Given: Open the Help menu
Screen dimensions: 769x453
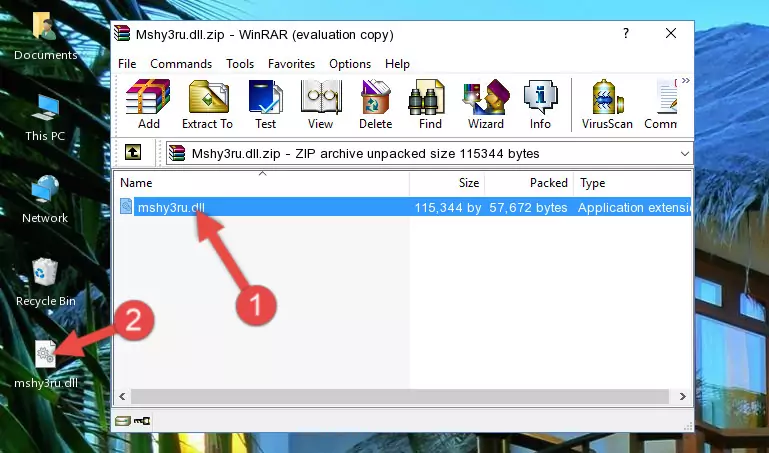Looking at the screenshot, I should click(x=397, y=64).
